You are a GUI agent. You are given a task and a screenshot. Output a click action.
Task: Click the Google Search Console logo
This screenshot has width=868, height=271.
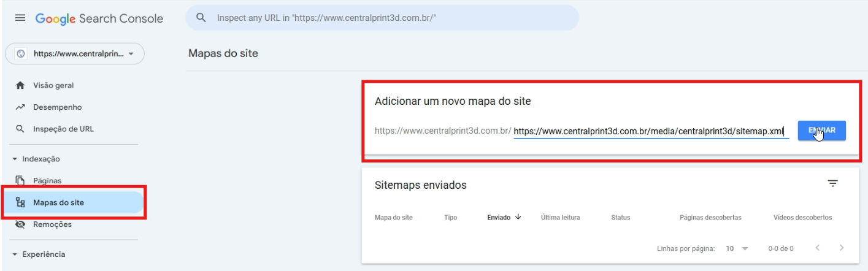click(99, 18)
